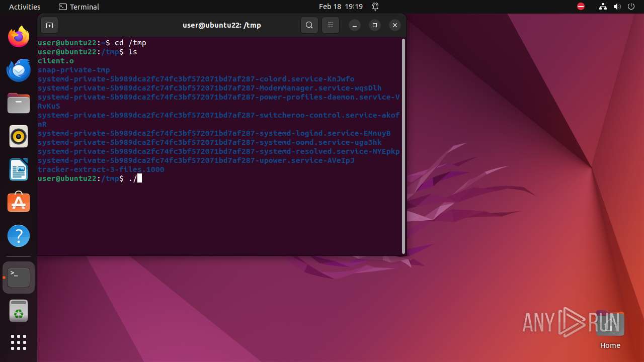Minimize the Terminal window
Screen dimensions: 644x362
[x=355, y=25]
